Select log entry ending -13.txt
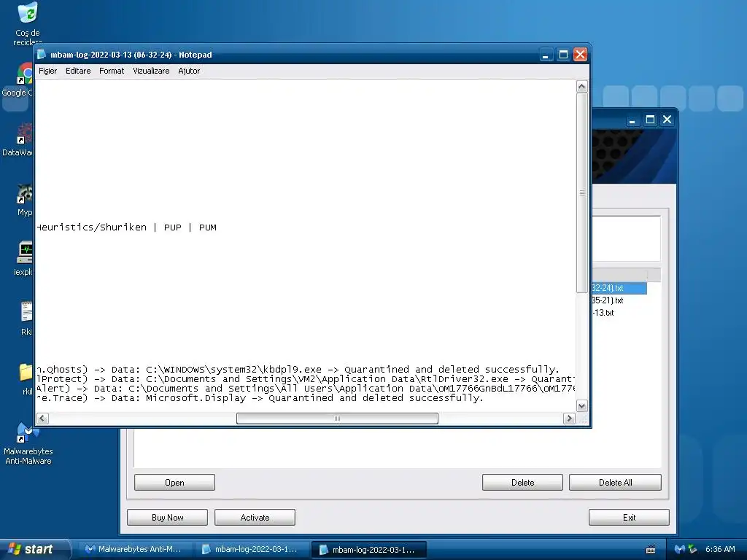The height and width of the screenshot is (560, 747). [603, 313]
